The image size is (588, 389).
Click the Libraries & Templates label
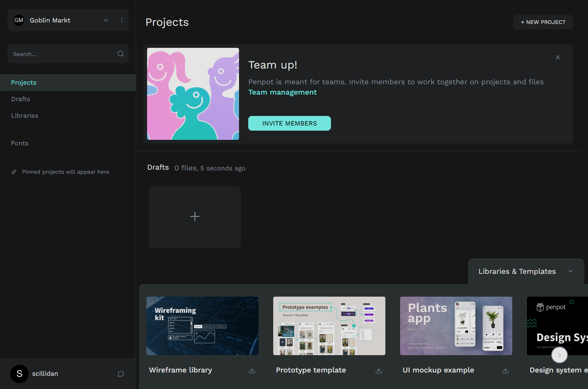pyautogui.click(x=517, y=271)
